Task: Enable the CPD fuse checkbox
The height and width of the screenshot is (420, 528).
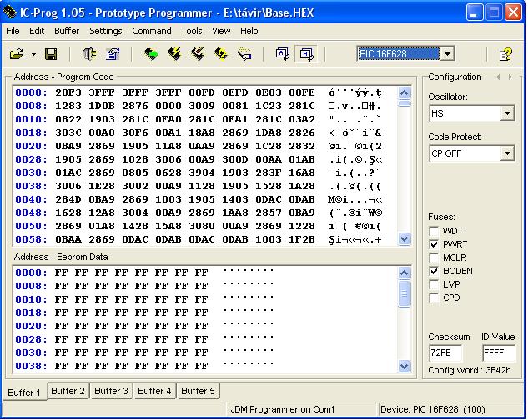Action: click(434, 297)
